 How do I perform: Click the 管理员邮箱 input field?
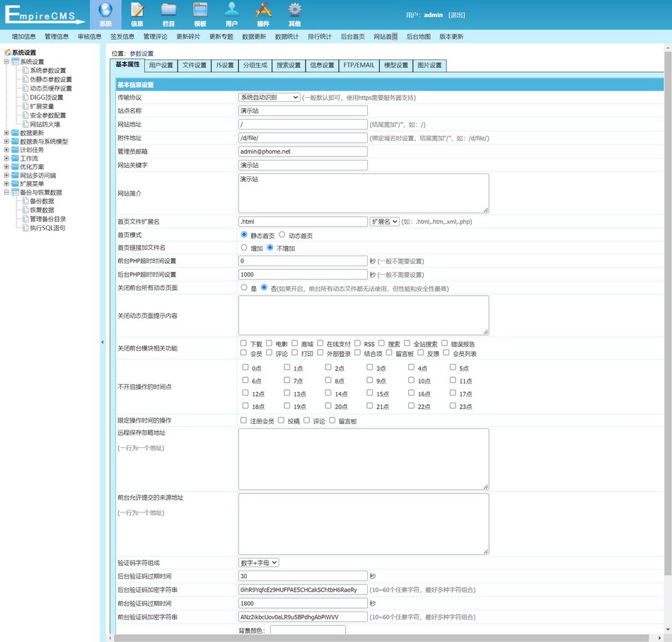point(303,151)
